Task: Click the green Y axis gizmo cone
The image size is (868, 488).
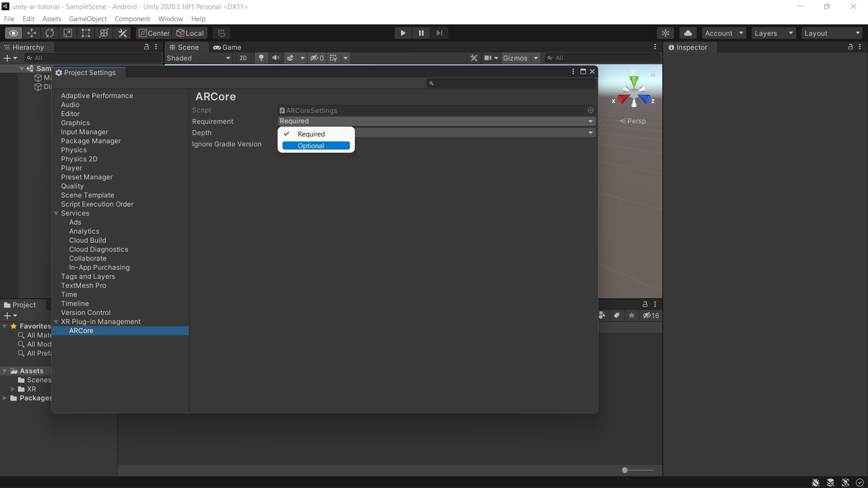Action: (634, 81)
